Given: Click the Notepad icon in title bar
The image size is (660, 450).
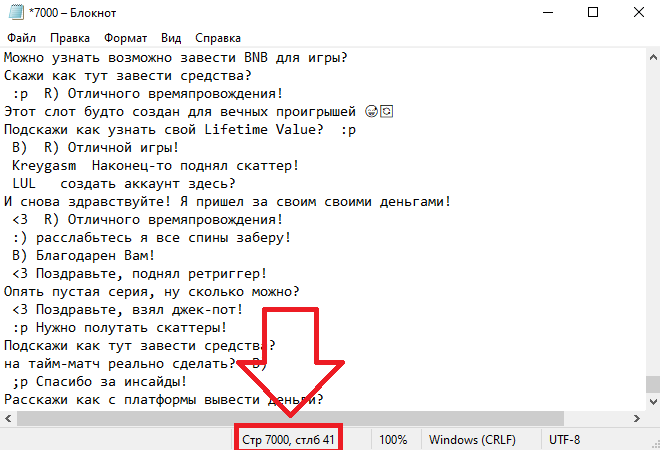Looking at the screenshot, I should point(16,12).
